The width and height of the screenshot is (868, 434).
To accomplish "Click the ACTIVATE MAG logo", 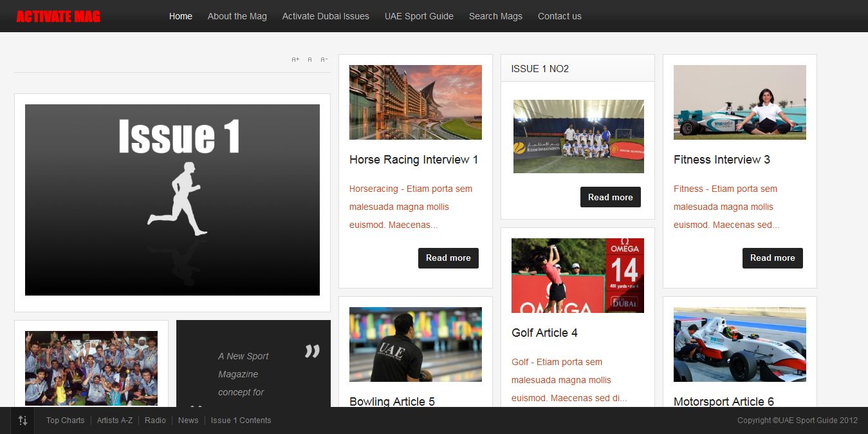I will point(58,16).
